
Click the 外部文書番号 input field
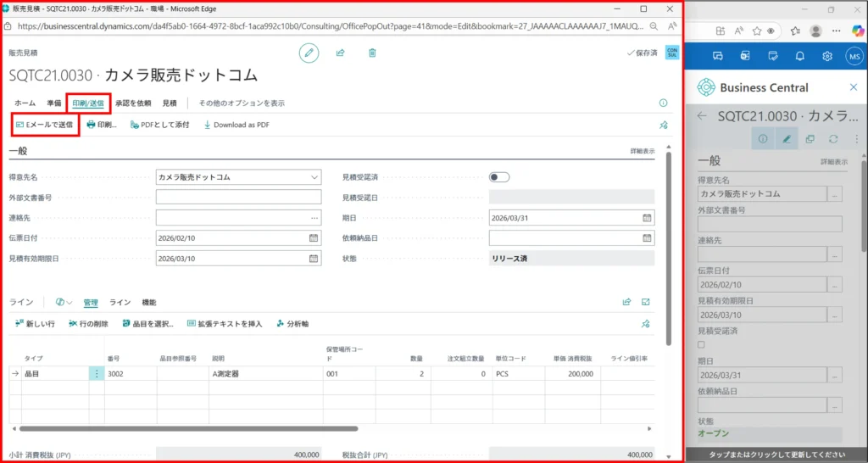[238, 198]
